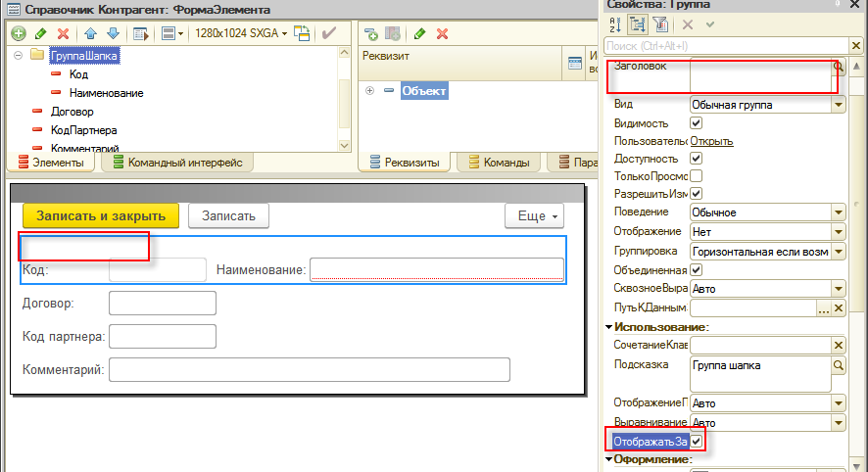Switch to the Команды tab
Viewport: 868px width, 472px height.
tap(501, 163)
